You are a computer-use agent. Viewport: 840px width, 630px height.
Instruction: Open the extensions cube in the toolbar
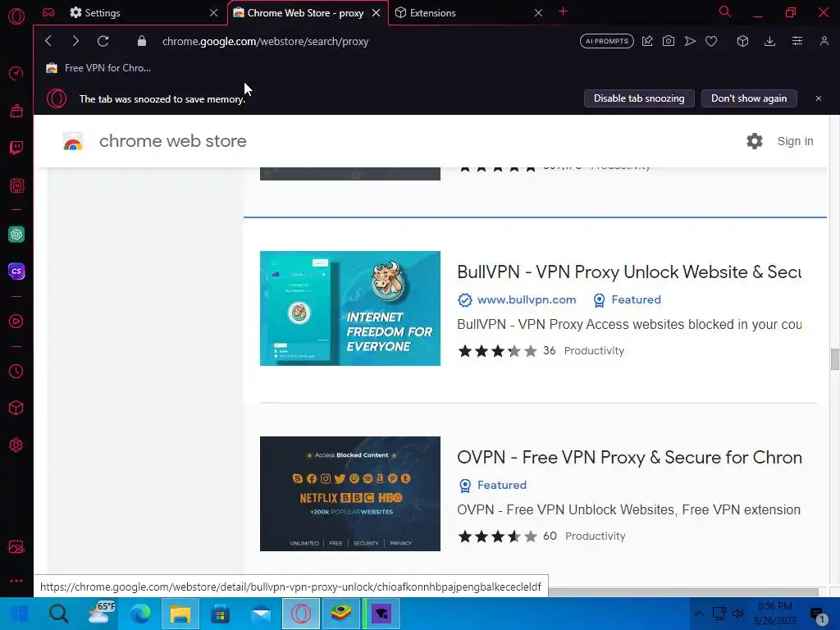pos(742,41)
